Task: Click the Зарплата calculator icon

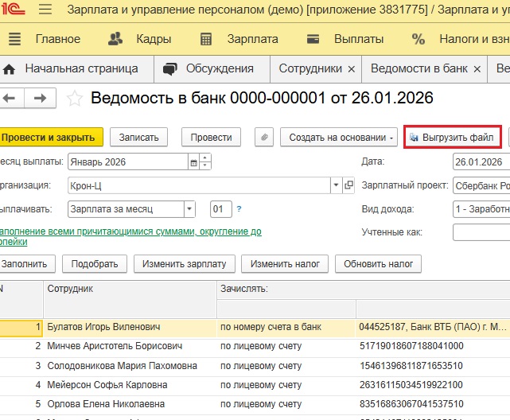Action: (206, 39)
